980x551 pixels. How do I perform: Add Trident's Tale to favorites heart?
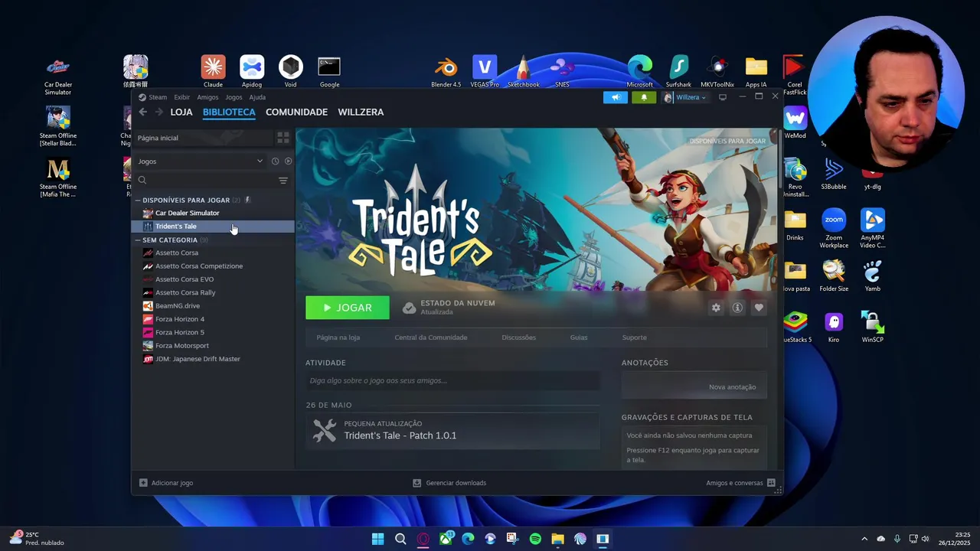[759, 308]
